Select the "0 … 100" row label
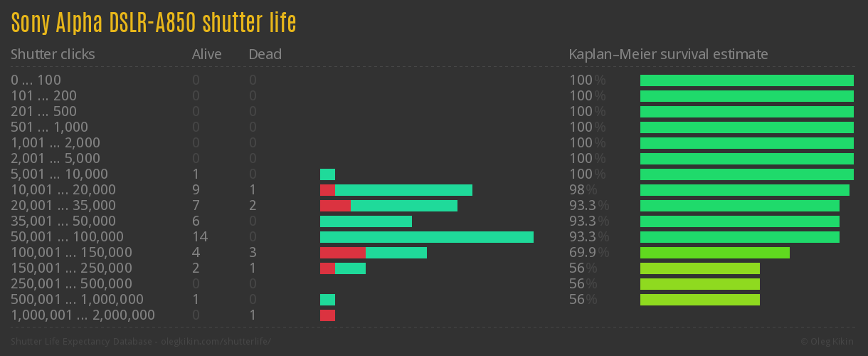This screenshot has height=356, width=868. [x=36, y=80]
